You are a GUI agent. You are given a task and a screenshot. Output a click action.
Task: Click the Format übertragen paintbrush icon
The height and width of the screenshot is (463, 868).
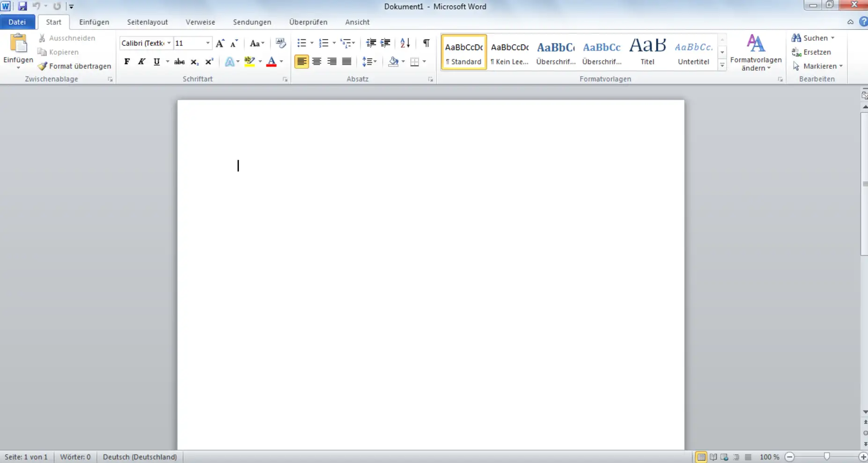click(43, 66)
